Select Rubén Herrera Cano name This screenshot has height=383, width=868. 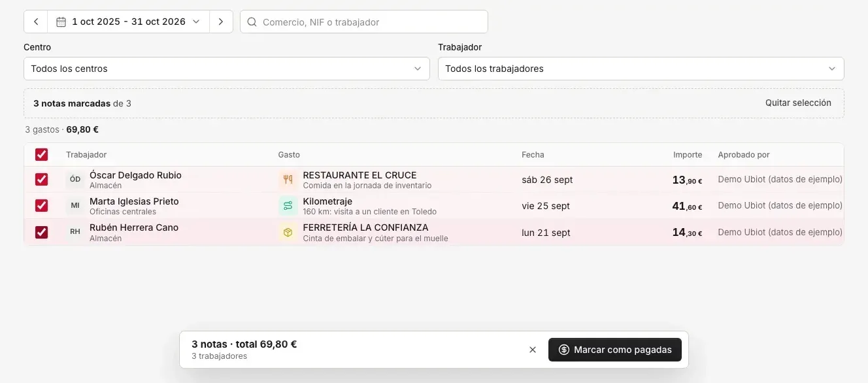[x=134, y=227]
